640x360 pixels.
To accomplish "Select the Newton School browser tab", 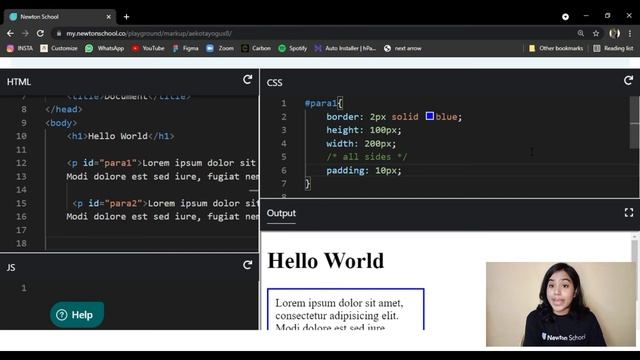I will (x=60, y=17).
